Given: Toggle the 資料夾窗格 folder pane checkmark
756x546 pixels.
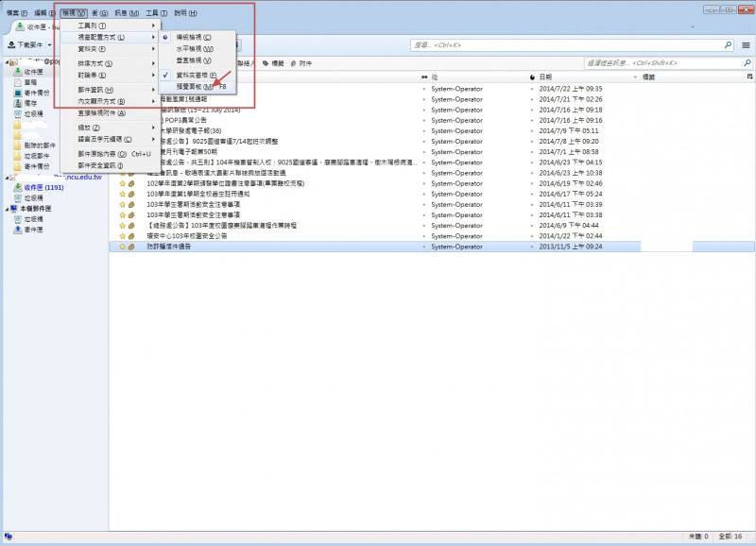Looking at the screenshot, I should 196,75.
